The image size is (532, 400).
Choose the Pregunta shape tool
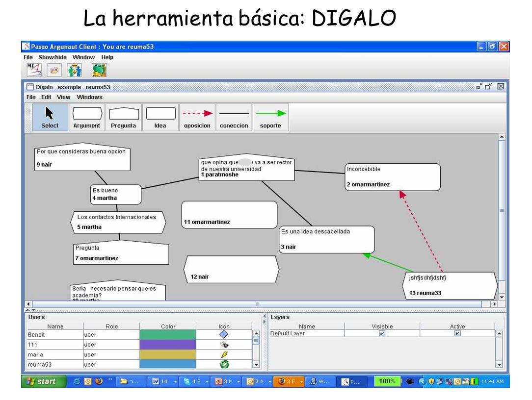[x=124, y=117]
